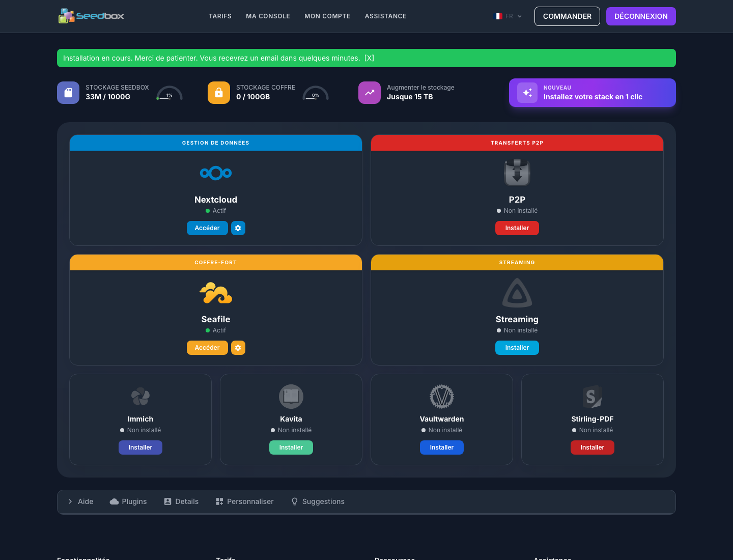
Task: Open the Ma Console menu
Action: coord(268,16)
